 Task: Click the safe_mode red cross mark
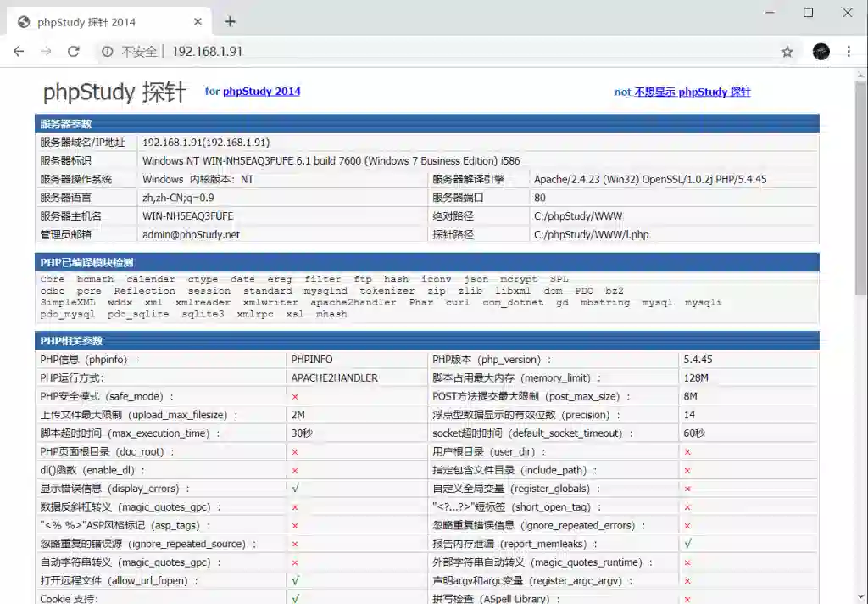click(x=295, y=397)
